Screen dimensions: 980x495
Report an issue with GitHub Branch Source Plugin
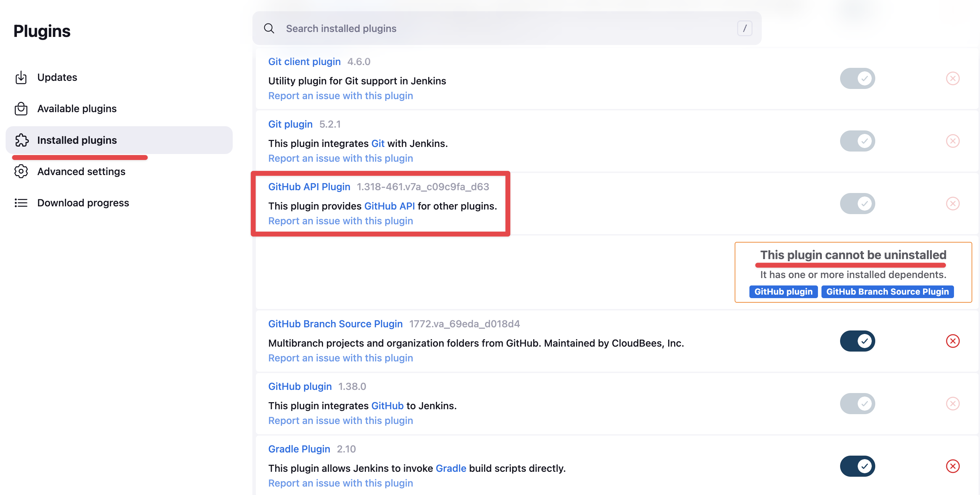341,358
